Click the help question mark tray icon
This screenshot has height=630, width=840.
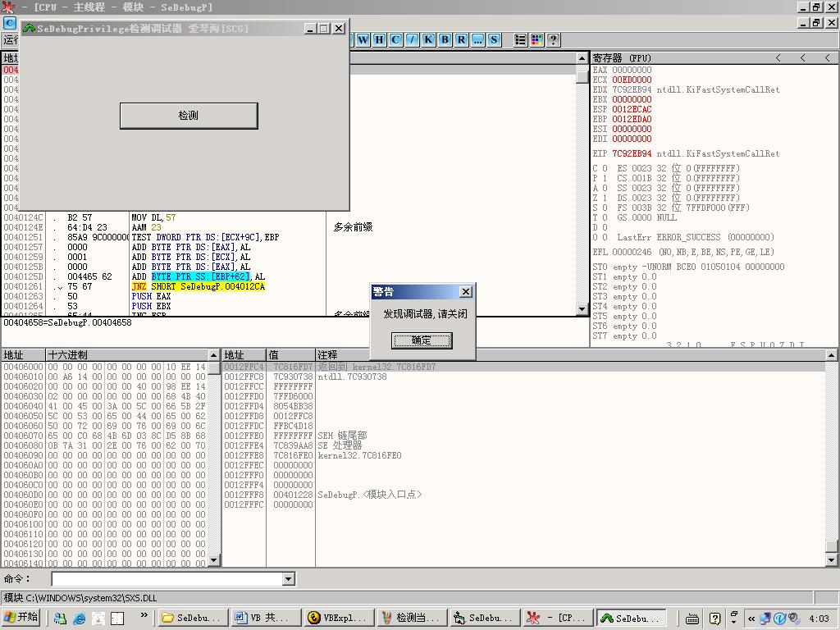point(714,619)
